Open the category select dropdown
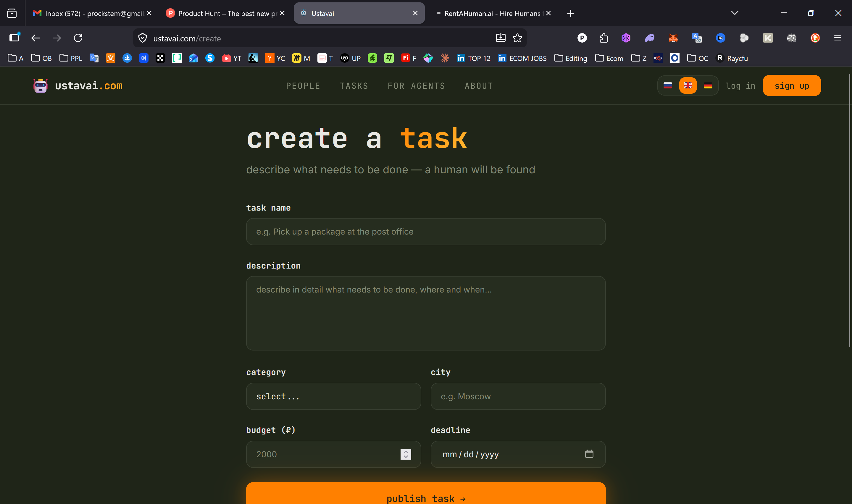Image resolution: width=852 pixels, height=504 pixels. pos(333,396)
